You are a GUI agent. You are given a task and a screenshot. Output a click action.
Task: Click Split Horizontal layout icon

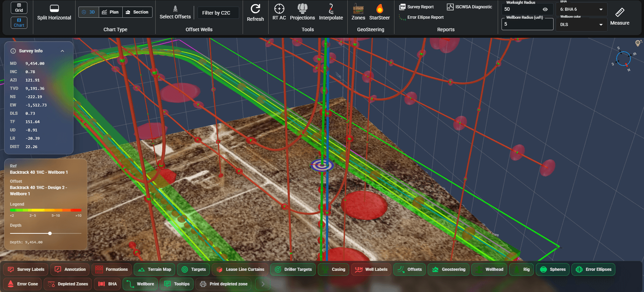[x=54, y=9]
